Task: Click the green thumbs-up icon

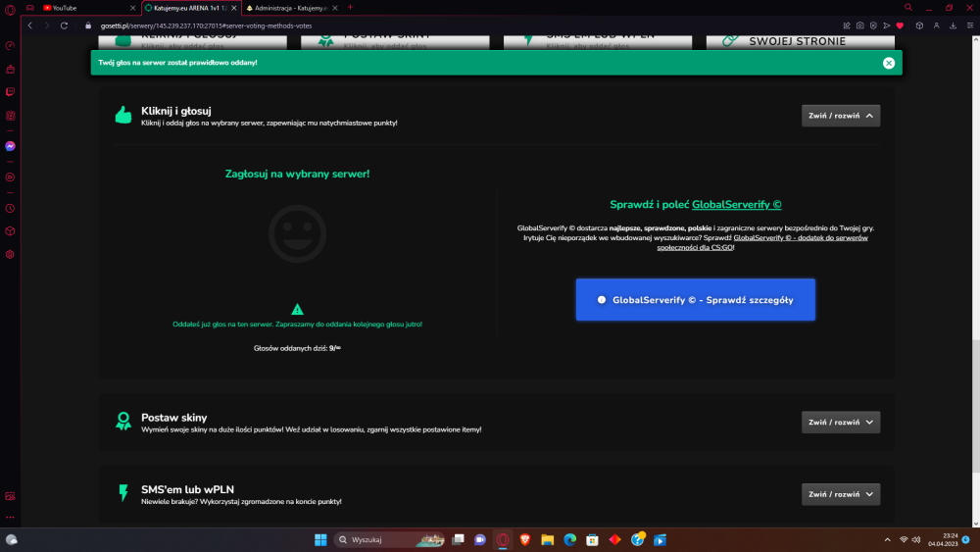Action: (x=123, y=115)
